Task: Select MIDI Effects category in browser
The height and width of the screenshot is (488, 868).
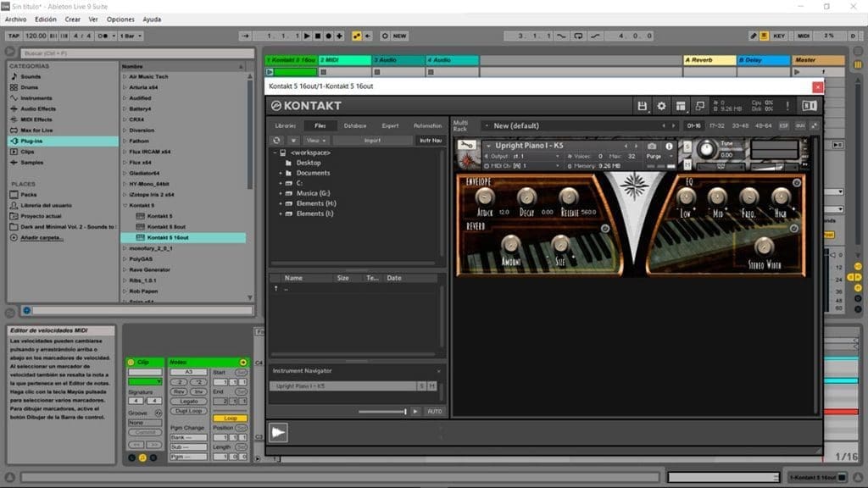Action: (36, 119)
